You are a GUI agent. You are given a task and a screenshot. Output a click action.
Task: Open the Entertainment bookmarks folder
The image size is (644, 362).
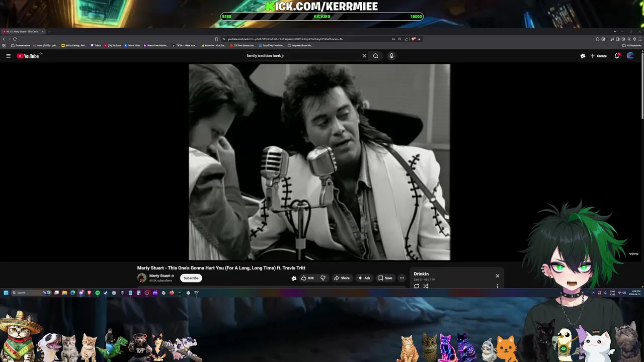(21, 45)
